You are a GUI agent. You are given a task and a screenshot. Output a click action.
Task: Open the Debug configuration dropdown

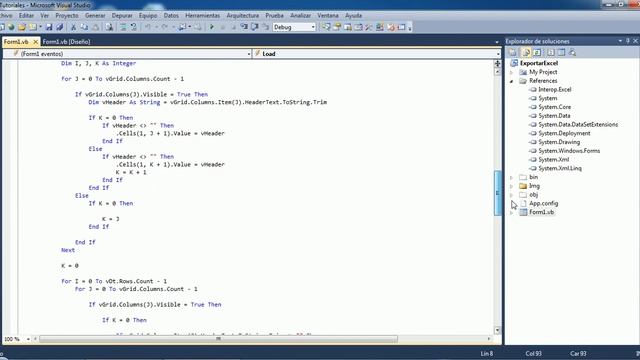[313, 27]
